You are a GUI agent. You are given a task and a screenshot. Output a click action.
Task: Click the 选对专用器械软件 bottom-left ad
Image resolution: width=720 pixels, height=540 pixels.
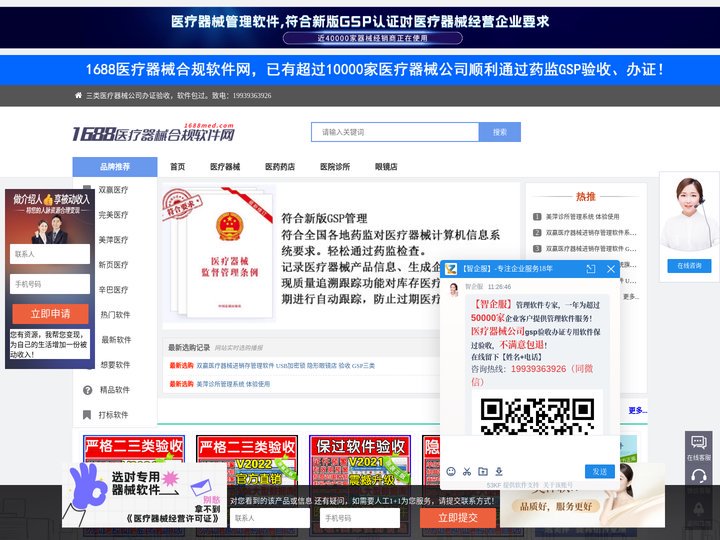click(144, 494)
